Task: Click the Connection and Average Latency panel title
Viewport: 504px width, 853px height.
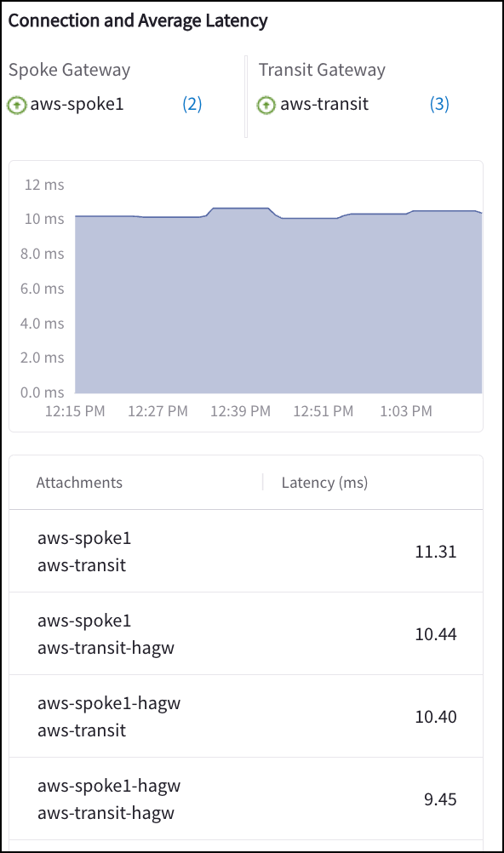Action: coord(138,20)
